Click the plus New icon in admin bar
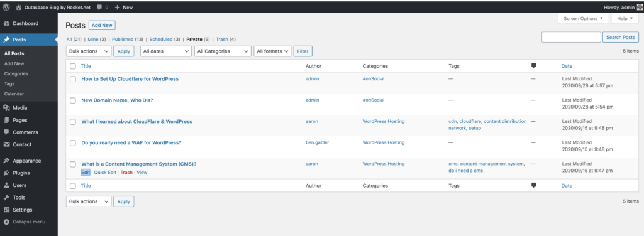Image resolution: width=644 pixels, height=236 pixels. [x=118, y=8]
